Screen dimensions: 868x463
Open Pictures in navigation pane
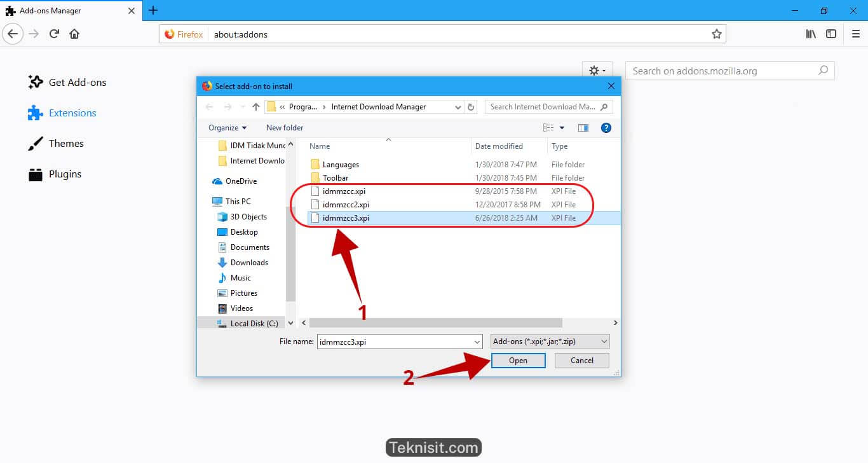pos(238,293)
